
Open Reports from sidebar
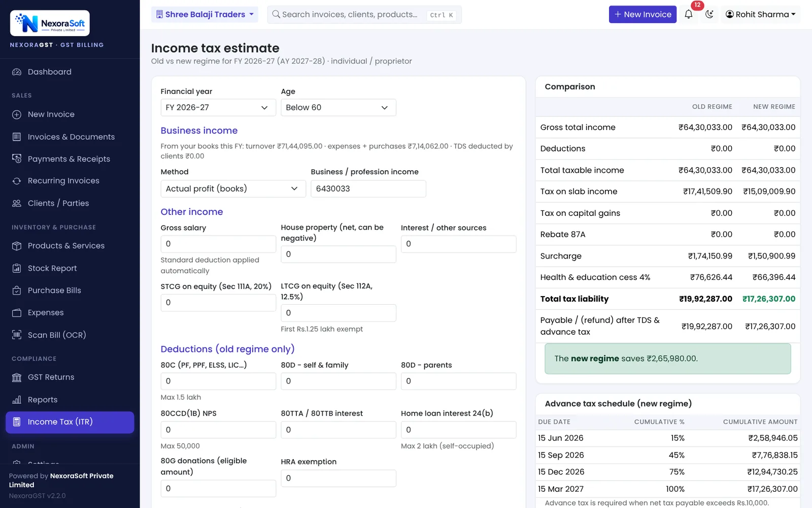coord(70,400)
